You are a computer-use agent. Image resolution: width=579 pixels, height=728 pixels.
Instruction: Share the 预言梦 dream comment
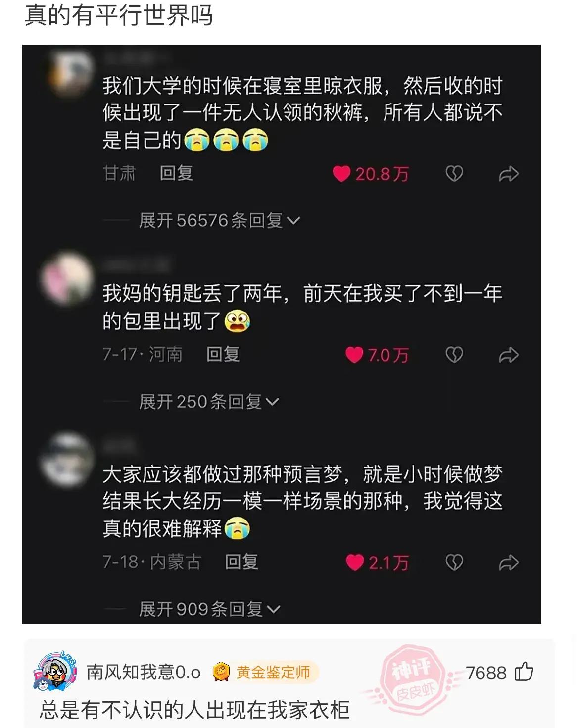(509, 562)
